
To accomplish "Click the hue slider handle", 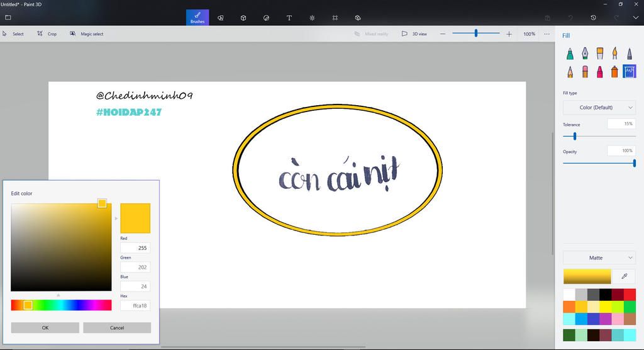I will 28,305.
